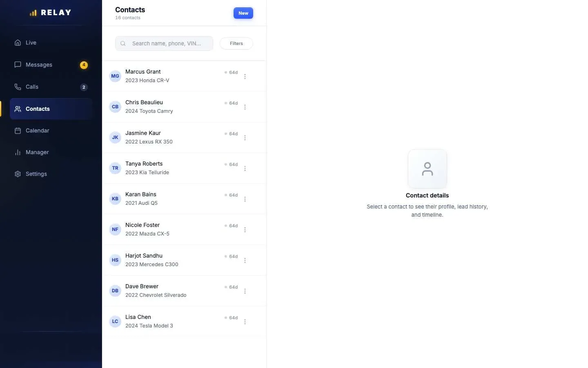Click the Calls badge showing 2

pyautogui.click(x=84, y=87)
